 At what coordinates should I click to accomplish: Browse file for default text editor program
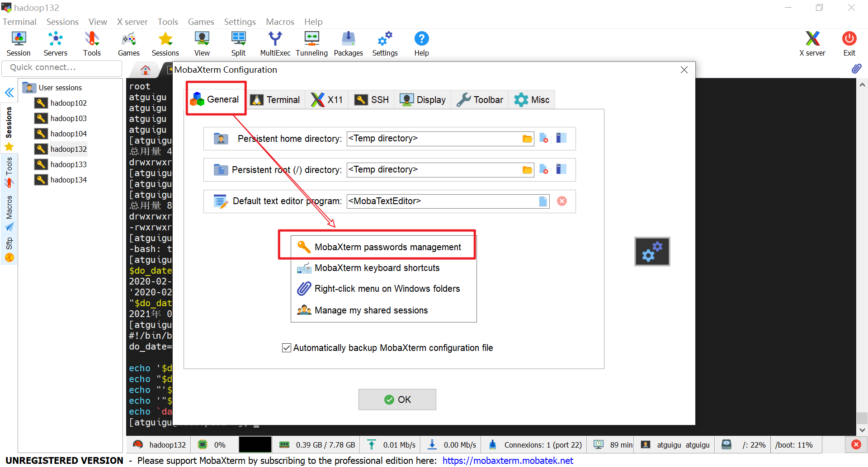tap(543, 201)
